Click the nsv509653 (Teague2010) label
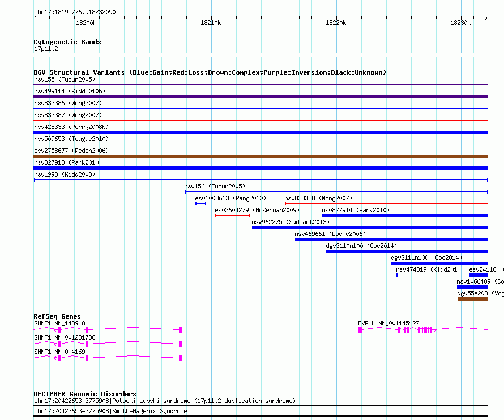The height and width of the screenshot is (420, 504). pyautogui.click(x=71, y=139)
